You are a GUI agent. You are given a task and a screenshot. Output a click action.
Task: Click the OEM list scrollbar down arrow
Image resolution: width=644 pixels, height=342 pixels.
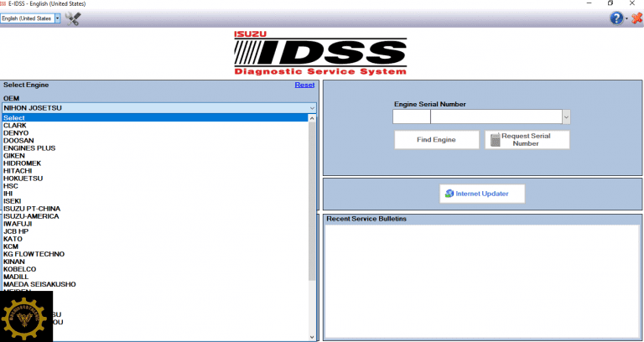tap(312, 337)
